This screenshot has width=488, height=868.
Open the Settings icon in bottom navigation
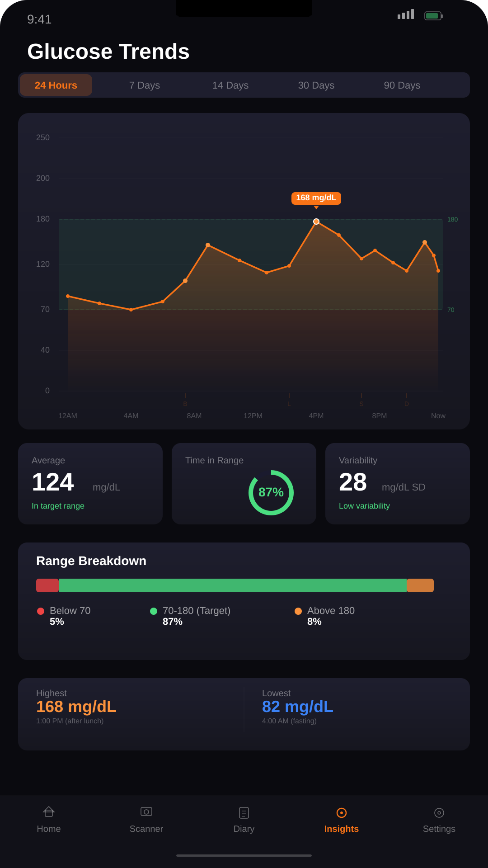point(439,812)
